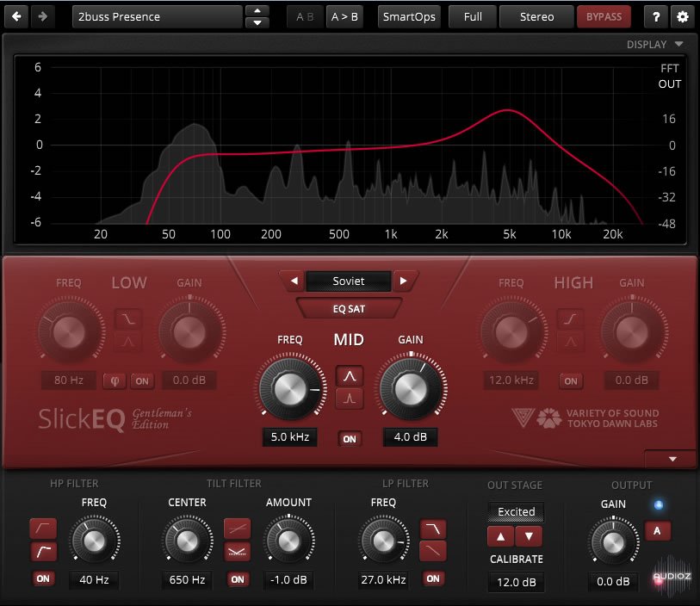The width and height of the screenshot is (700, 606).
Task: Choose the gentle HP filter slope
Action: [43, 529]
